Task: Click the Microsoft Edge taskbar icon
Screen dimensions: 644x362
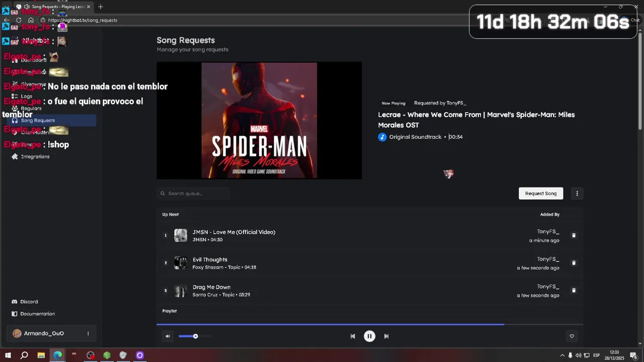Action: point(58,355)
